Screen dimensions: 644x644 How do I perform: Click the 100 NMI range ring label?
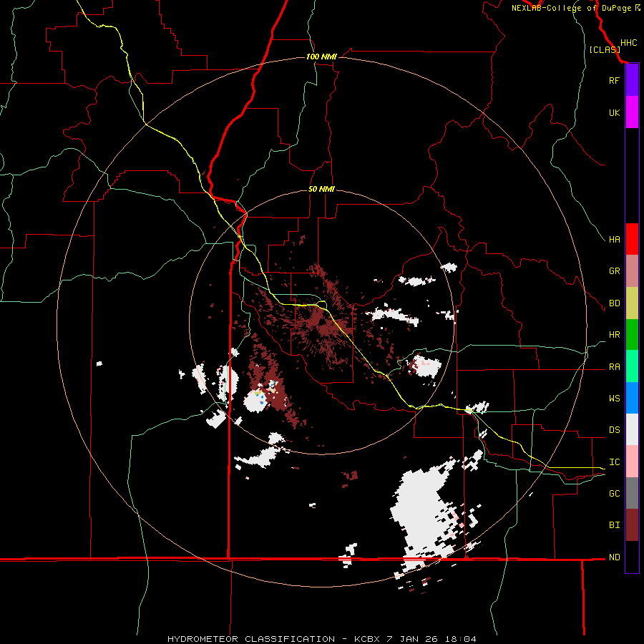[x=321, y=57]
